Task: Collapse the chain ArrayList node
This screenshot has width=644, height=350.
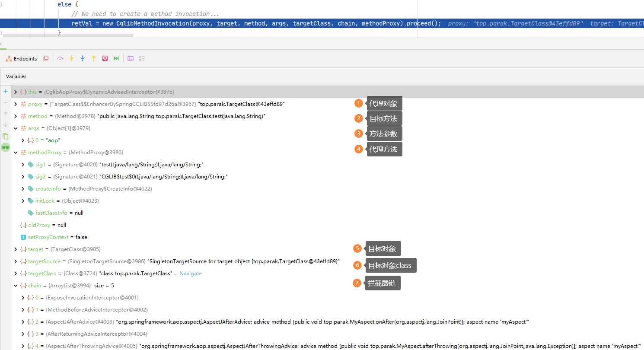Action: [16, 286]
